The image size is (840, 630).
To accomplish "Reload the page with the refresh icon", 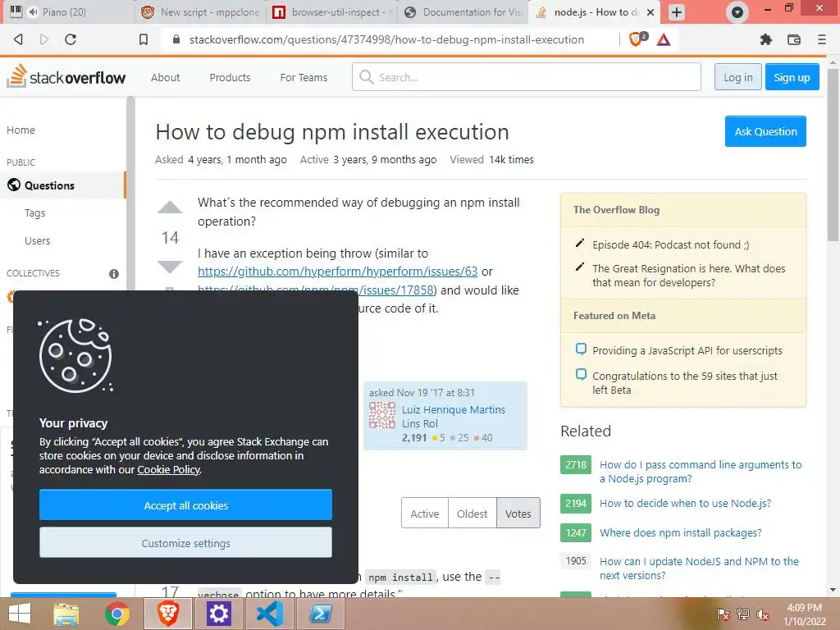I will click(71, 39).
